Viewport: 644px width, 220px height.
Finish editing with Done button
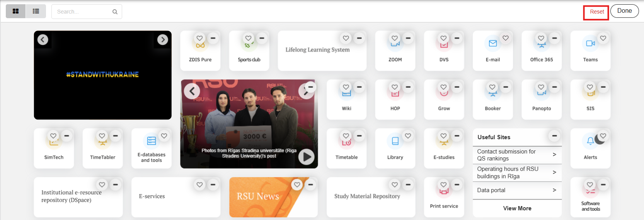tap(624, 11)
